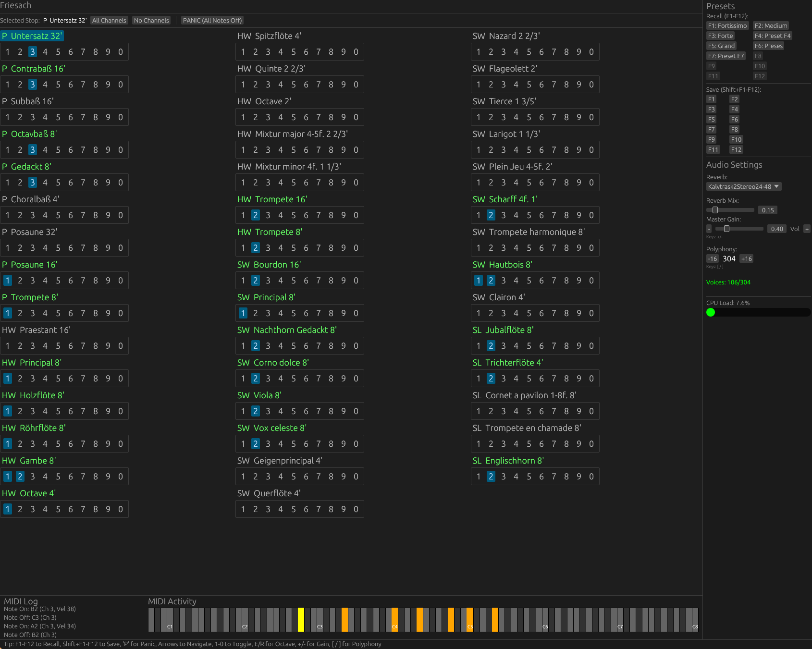This screenshot has height=649, width=812.
Task: Click the highlighted yellow key on MIDI Activity keyboard
Action: pos(301,619)
